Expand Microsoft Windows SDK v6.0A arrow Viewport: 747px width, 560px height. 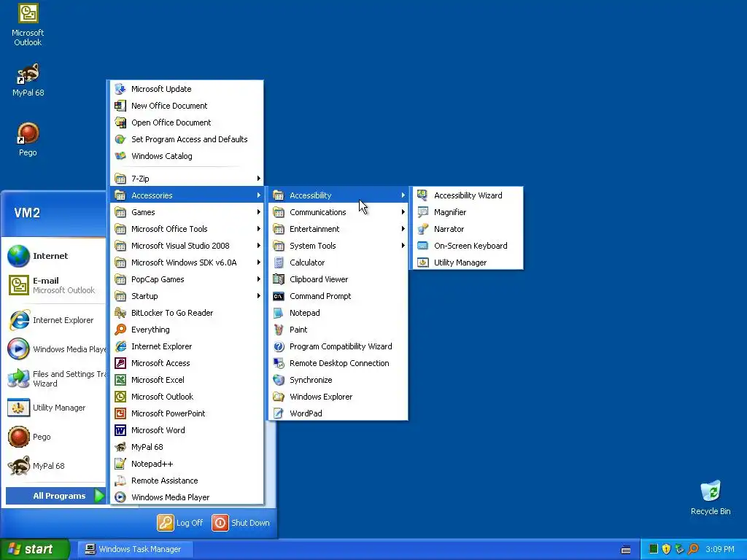[x=259, y=262]
